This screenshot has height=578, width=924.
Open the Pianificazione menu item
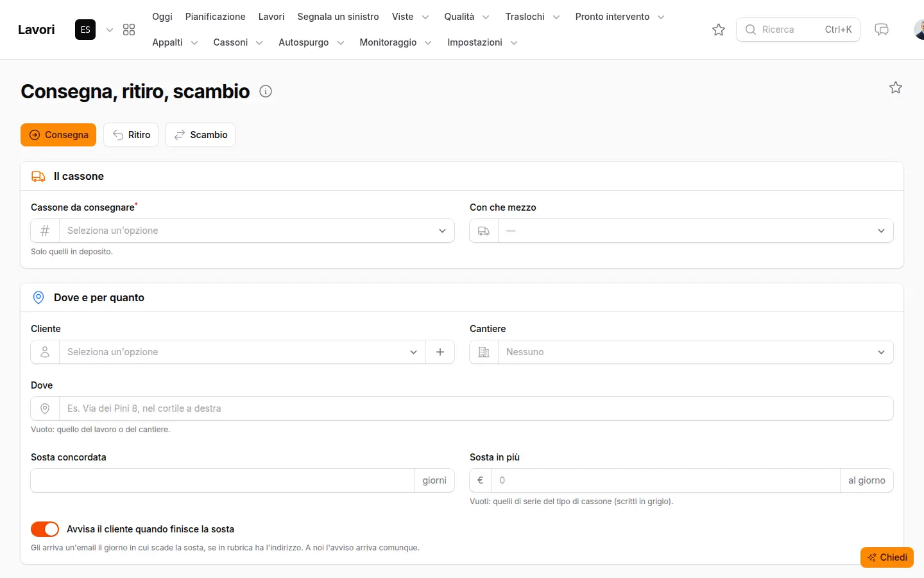coord(215,17)
